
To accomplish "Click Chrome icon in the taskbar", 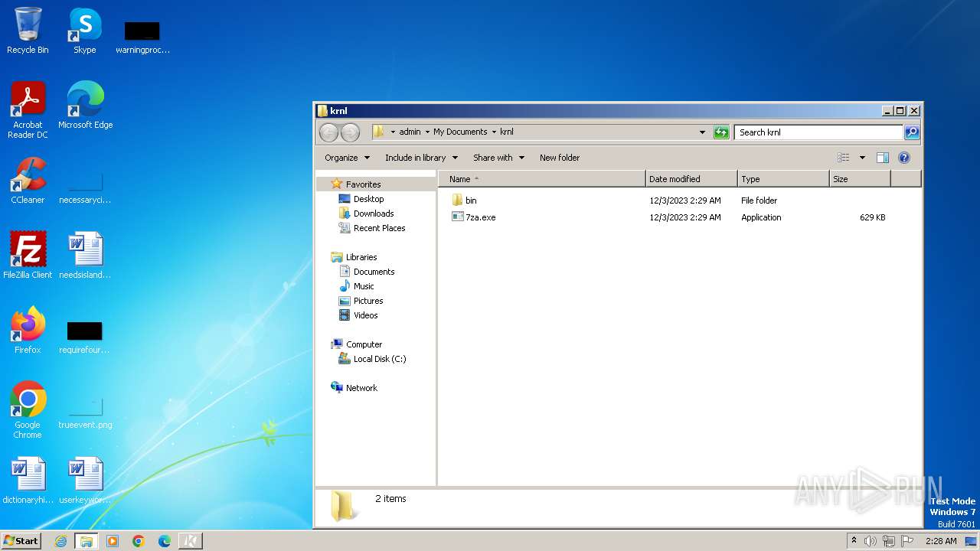I will [139, 541].
